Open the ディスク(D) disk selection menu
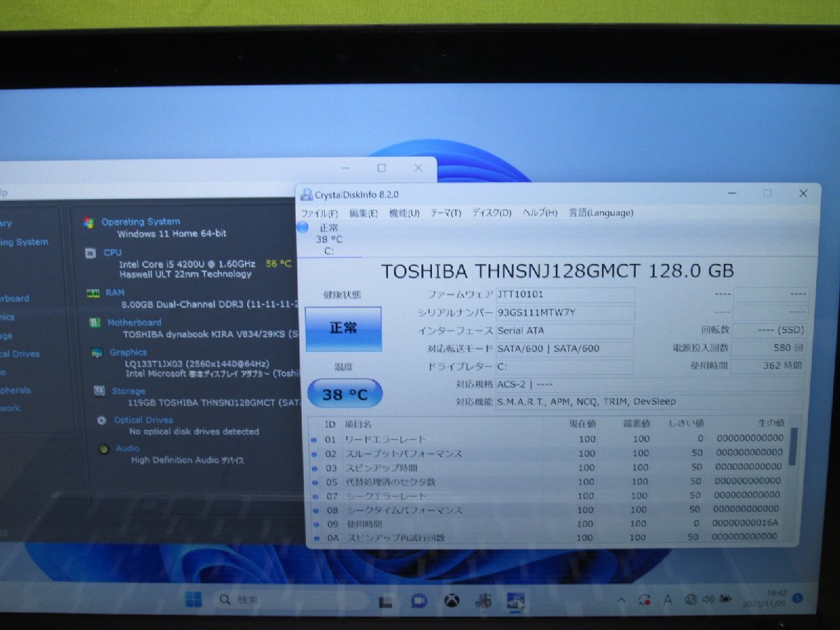Screen dimensions: 840x630 coord(492,212)
